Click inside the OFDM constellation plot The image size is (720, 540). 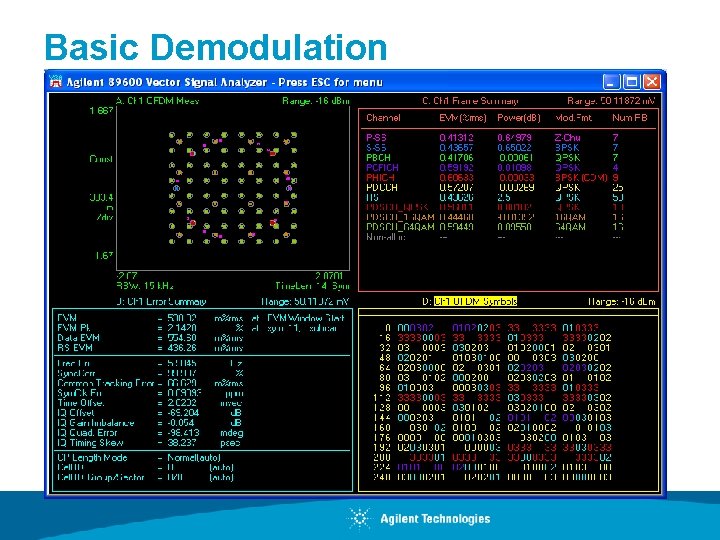click(233, 188)
